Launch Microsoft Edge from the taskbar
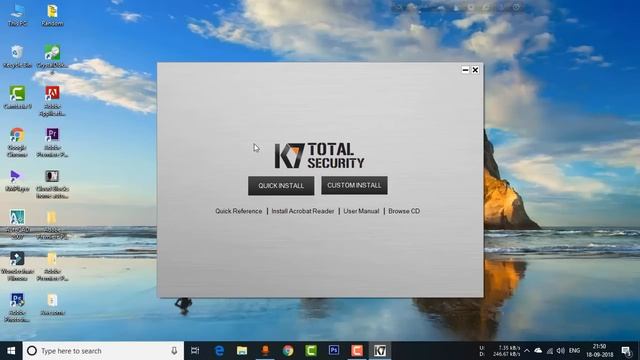640x360 pixels. click(219, 351)
